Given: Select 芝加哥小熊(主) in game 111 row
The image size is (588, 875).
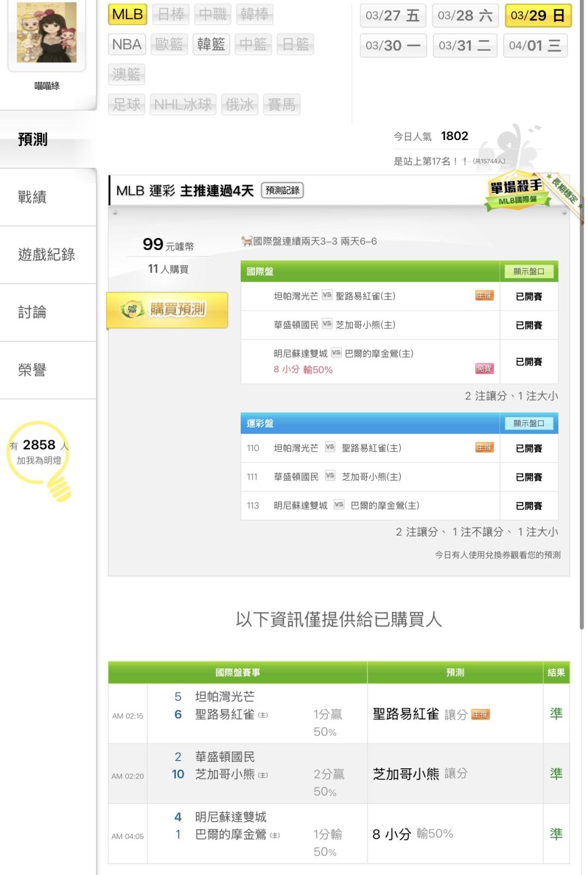Looking at the screenshot, I should tap(371, 477).
